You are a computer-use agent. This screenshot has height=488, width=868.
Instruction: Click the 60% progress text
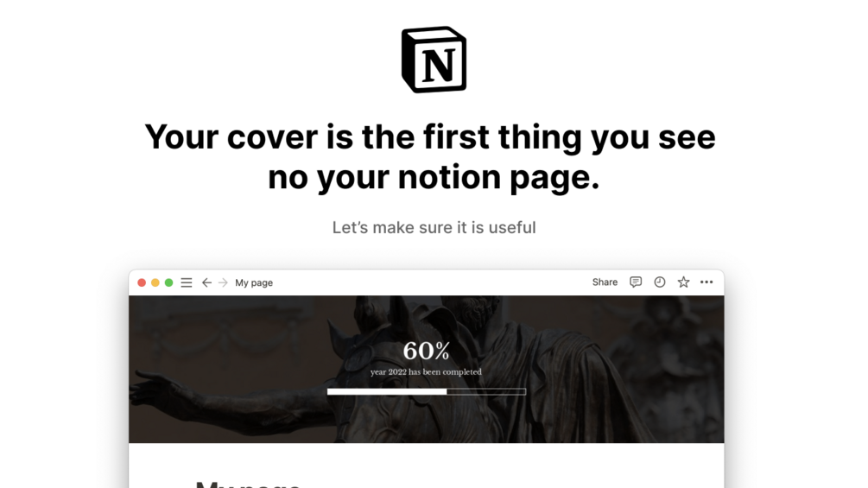(427, 351)
